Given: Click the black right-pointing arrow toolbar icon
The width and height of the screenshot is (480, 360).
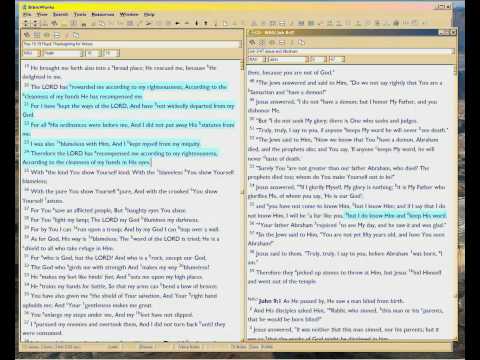Looking at the screenshot, I should pyautogui.click(x=177, y=23).
